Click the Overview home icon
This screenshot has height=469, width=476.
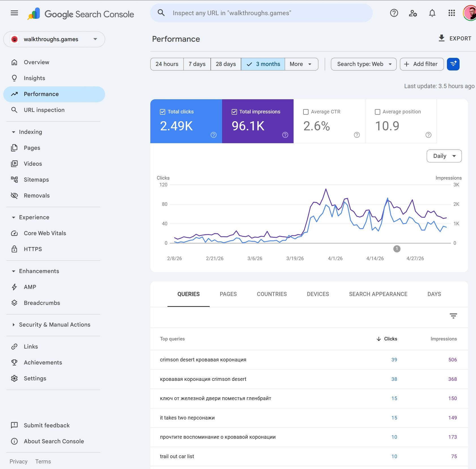(14, 62)
